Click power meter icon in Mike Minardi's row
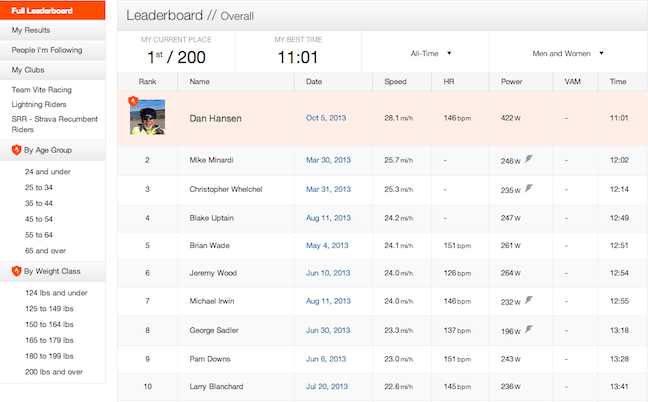The height and width of the screenshot is (402, 648). [x=528, y=158]
